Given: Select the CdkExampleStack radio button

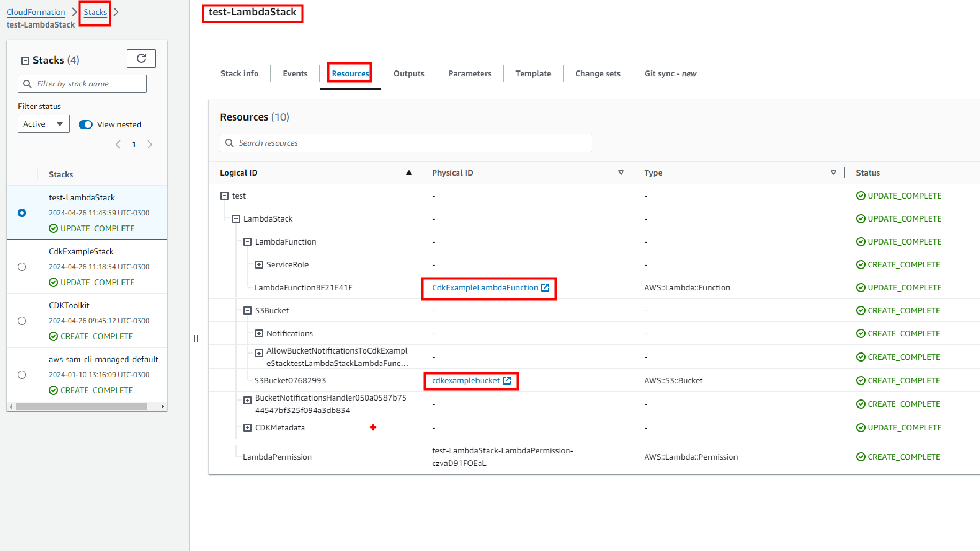Looking at the screenshot, I should pyautogui.click(x=22, y=267).
